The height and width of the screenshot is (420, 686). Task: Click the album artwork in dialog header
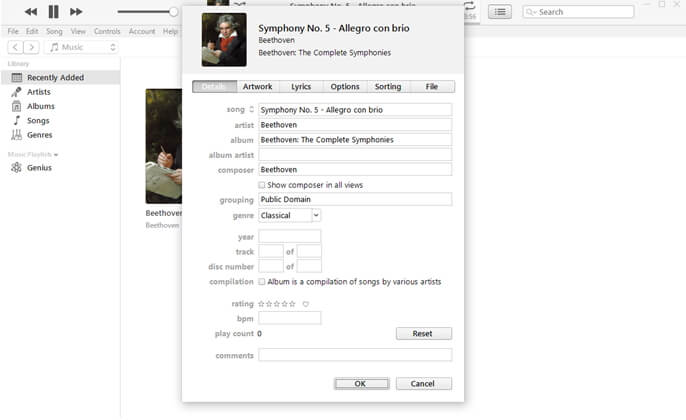point(224,40)
